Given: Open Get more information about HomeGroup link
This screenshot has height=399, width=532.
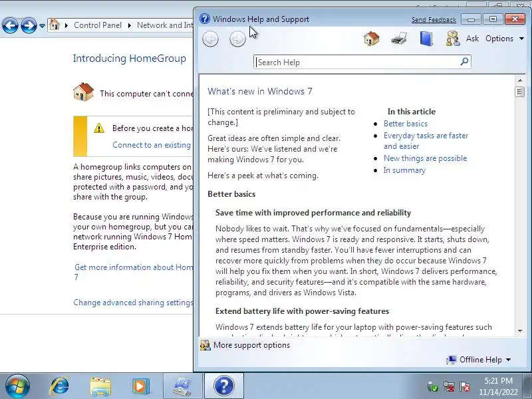Looking at the screenshot, I should point(134,272).
